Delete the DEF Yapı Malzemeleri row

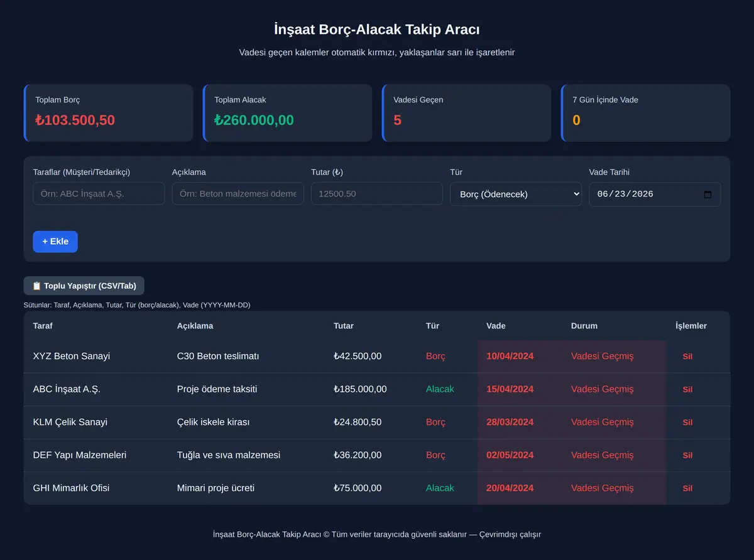pyautogui.click(x=687, y=455)
